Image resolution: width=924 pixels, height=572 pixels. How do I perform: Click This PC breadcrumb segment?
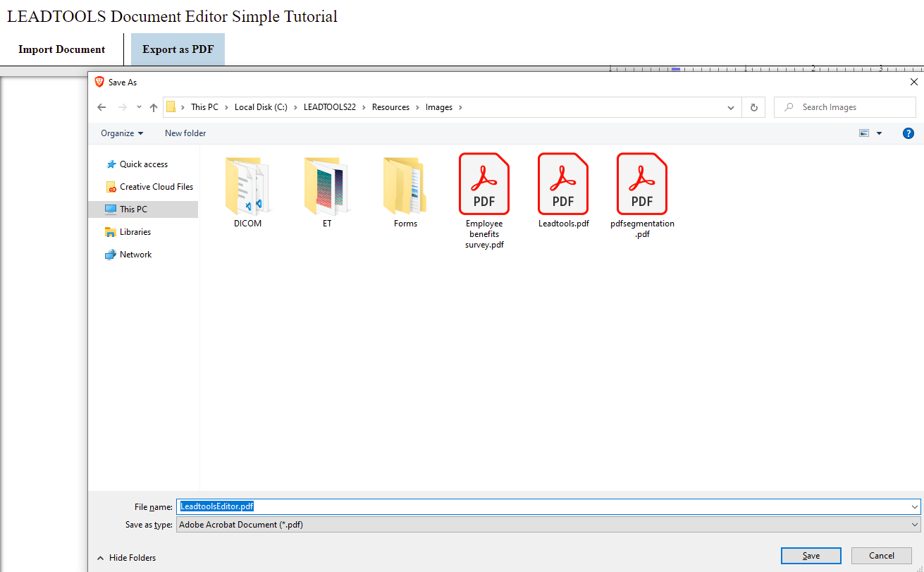point(204,107)
